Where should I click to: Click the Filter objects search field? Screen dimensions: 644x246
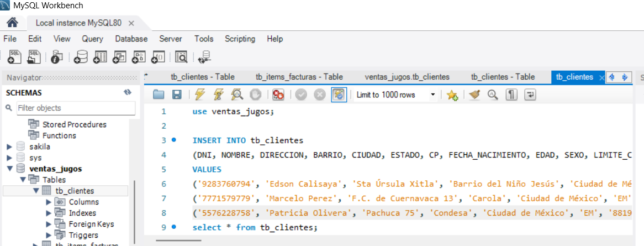(76, 108)
